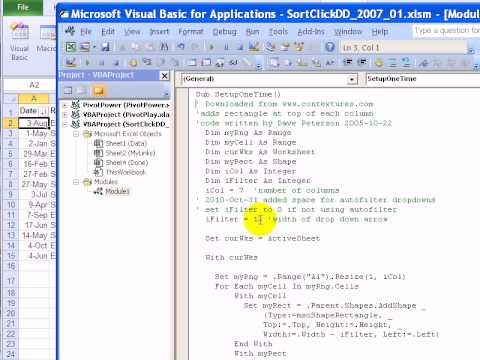This screenshot has height=360, width=480.
Task: Select Sheet1 (Data) in project tree
Action: [x=126, y=144]
